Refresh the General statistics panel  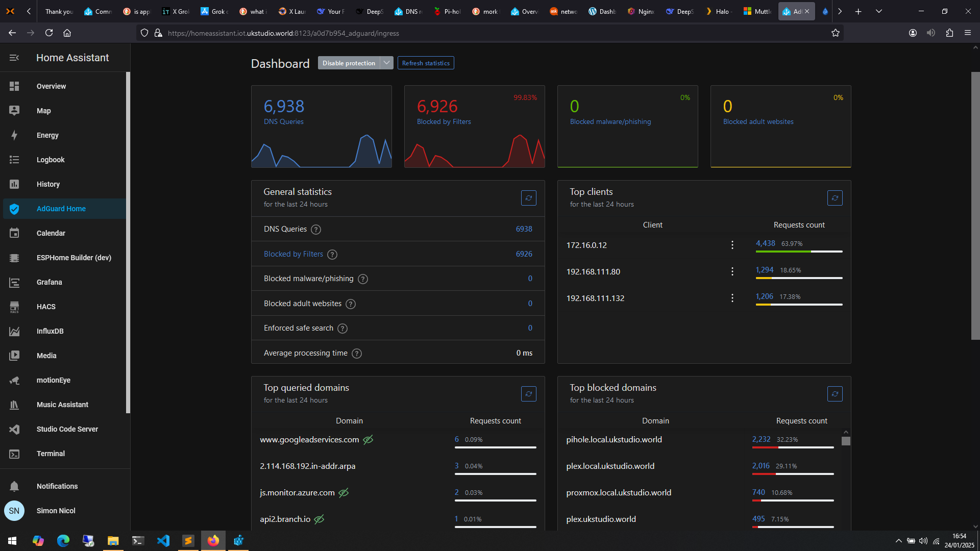tap(529, 198)
